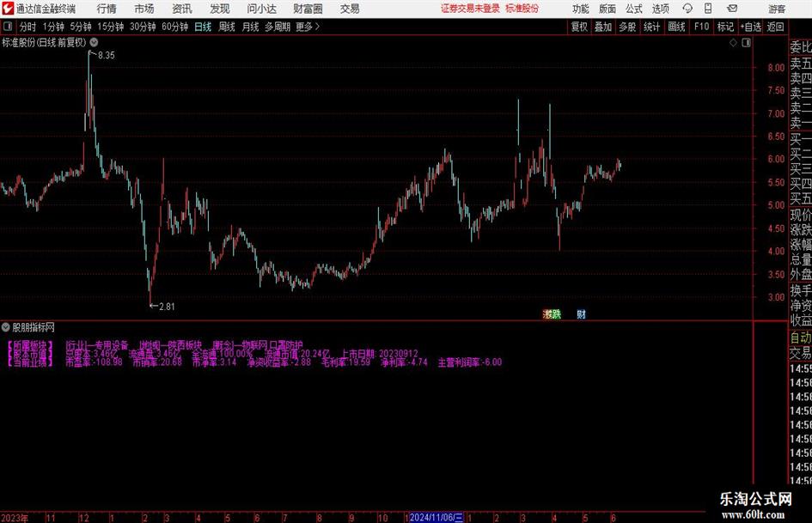This screenshot has height=523, width=812.
Task: Click the 财 chart marker
Action: coord(581,313)
